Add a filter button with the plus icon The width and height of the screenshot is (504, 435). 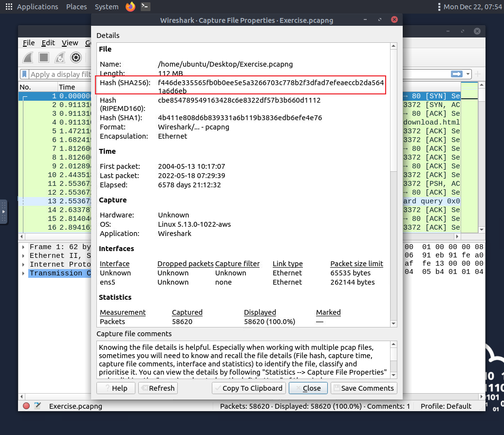(x=478, y=74)
